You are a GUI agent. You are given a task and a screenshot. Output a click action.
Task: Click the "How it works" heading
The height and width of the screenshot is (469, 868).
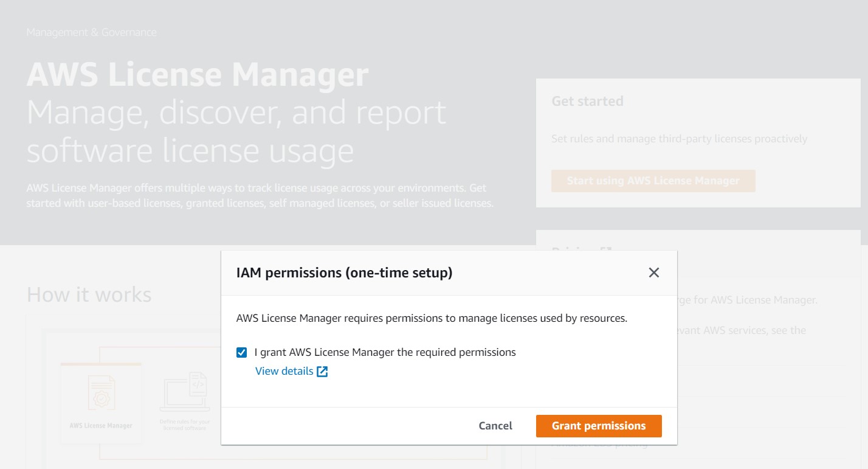pos(89,294)
